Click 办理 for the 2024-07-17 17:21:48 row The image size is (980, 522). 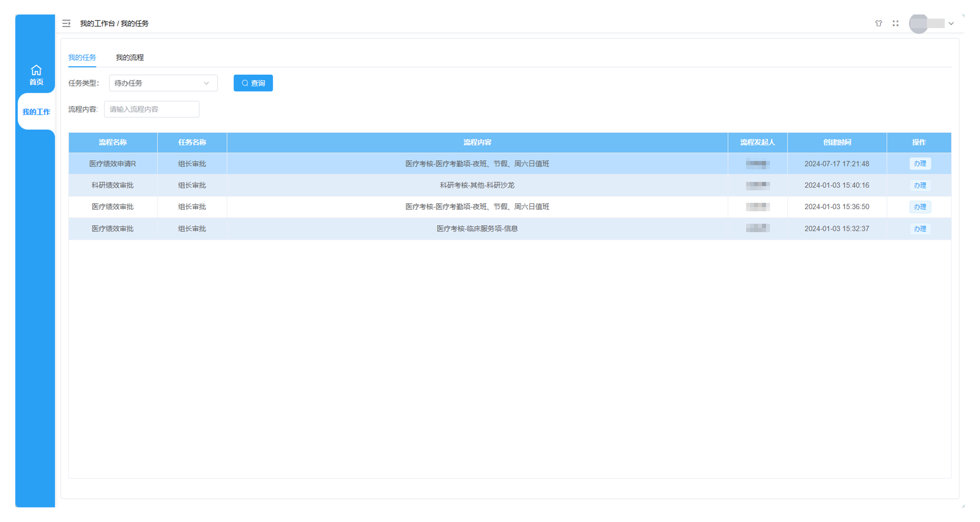[x=920, y=164]
